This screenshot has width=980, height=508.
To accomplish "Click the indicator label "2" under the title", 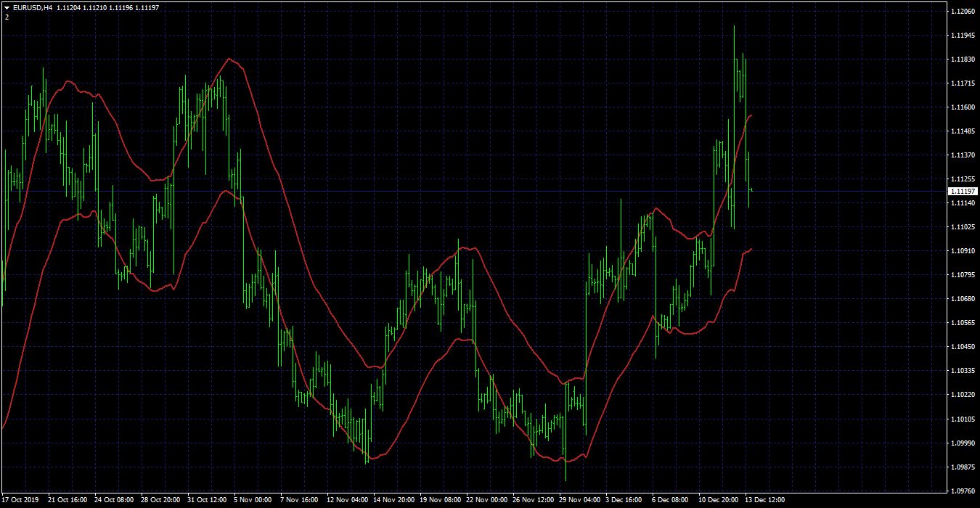I will tap(7, 17).
